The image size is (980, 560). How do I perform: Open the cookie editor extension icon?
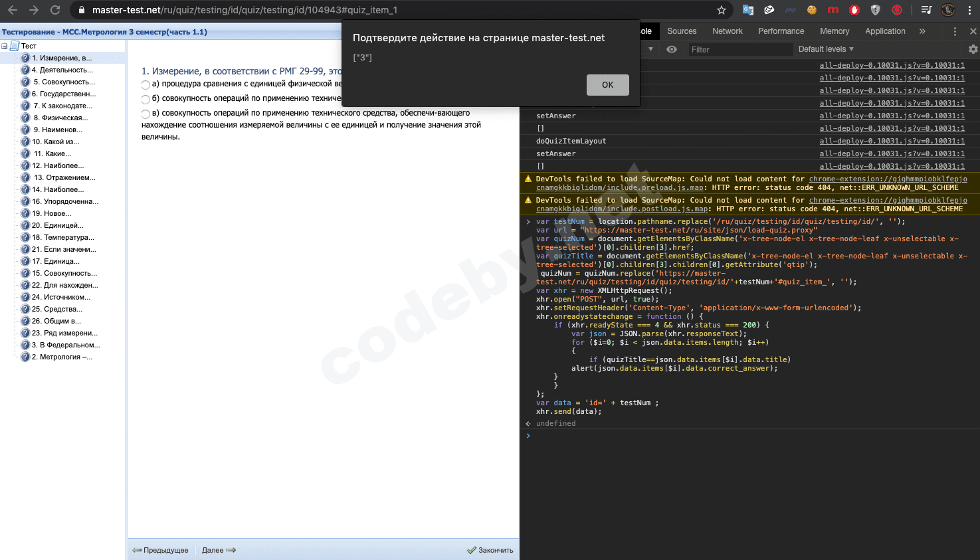tap(812, 10)
